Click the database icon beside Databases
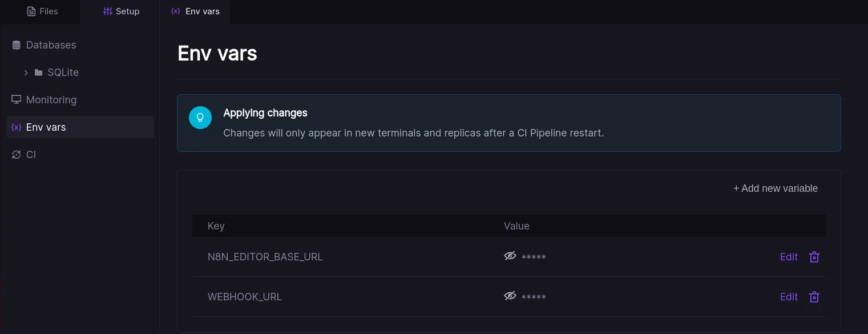868x334 pixels. [x=16, y=45]
